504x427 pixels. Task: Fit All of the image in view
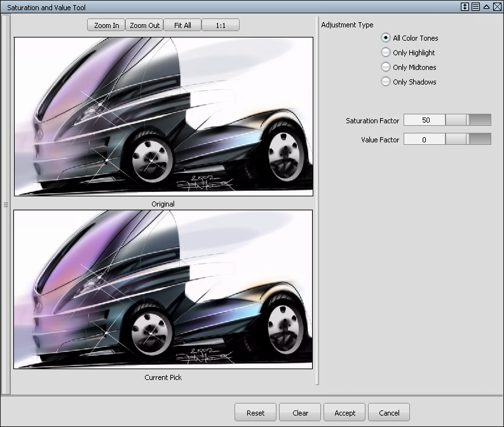(x=182, y=25)
